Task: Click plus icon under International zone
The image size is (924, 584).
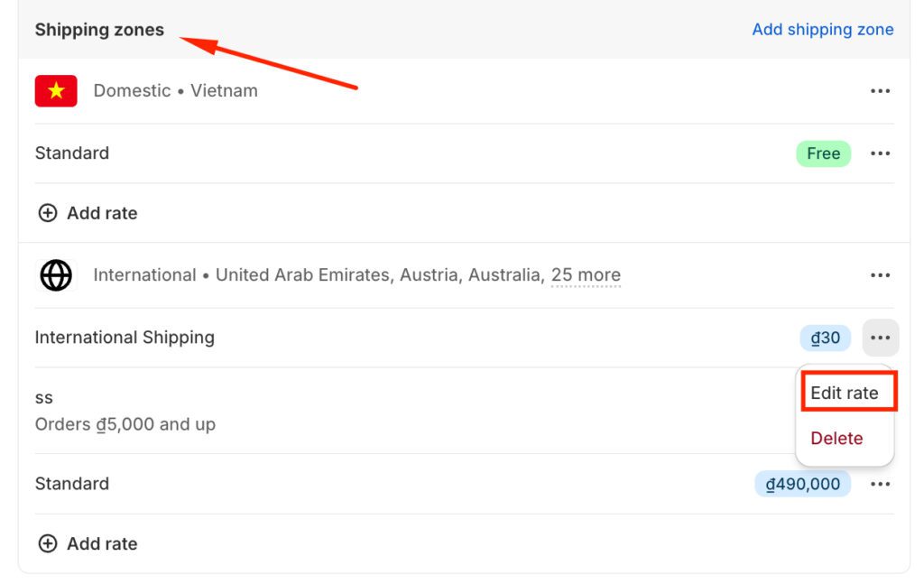Action: coord(47,543)
